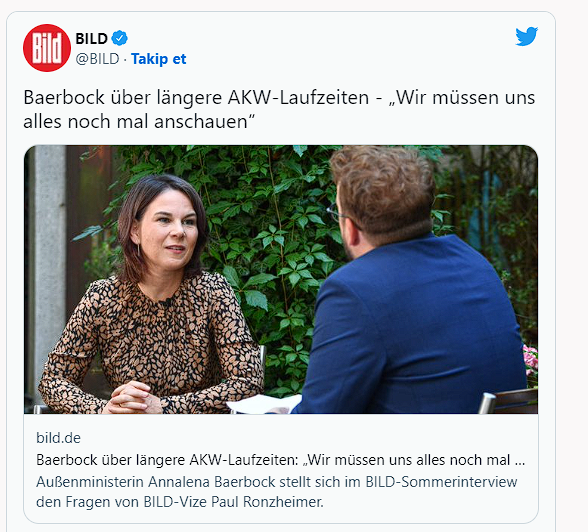Viewport: 588px width, 532px height.
Task: Open the bild.de domain link
Action: (58, 438)
